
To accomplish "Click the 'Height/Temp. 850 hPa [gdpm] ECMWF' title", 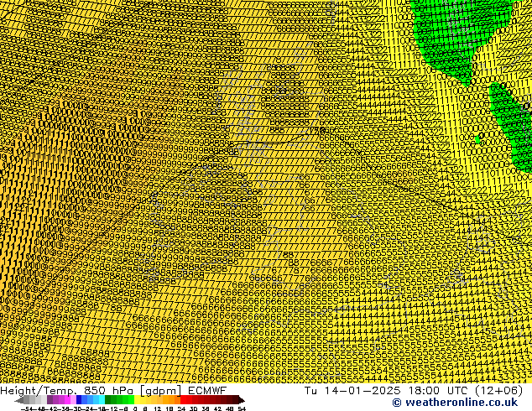I will tap(113, 391).
